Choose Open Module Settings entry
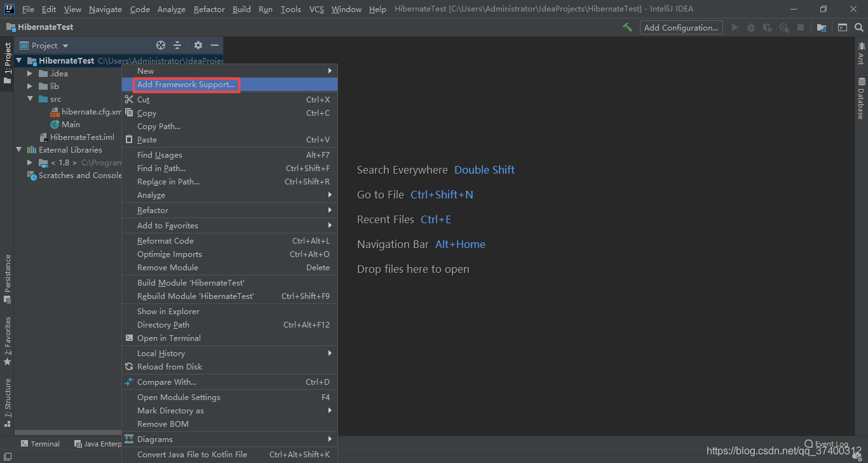 (x=229, y=397)
